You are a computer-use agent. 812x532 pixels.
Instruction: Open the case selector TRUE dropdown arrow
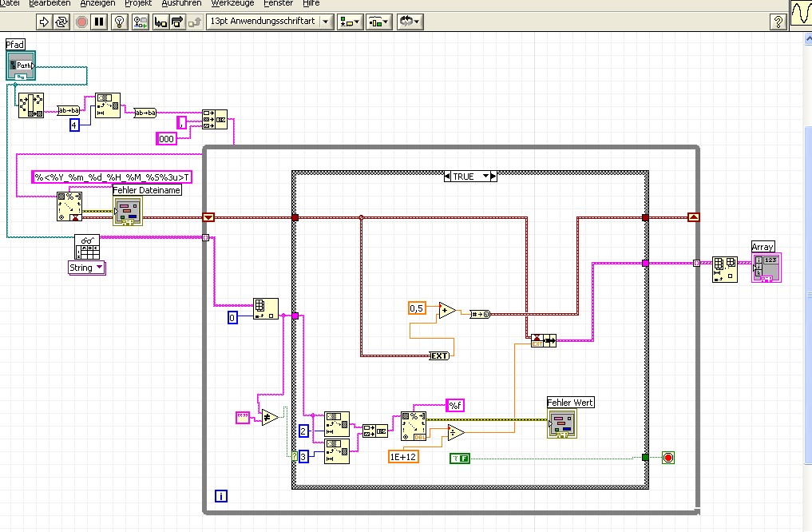[485, 176]
